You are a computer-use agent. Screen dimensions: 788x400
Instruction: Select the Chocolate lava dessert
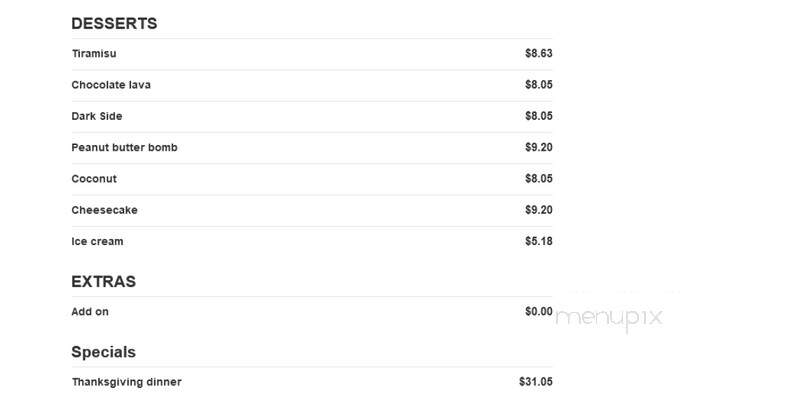312,85
